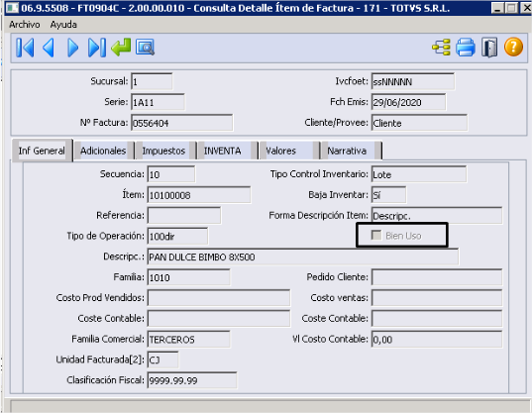Click the Unidad Facturada field CJ

[162, 361]
